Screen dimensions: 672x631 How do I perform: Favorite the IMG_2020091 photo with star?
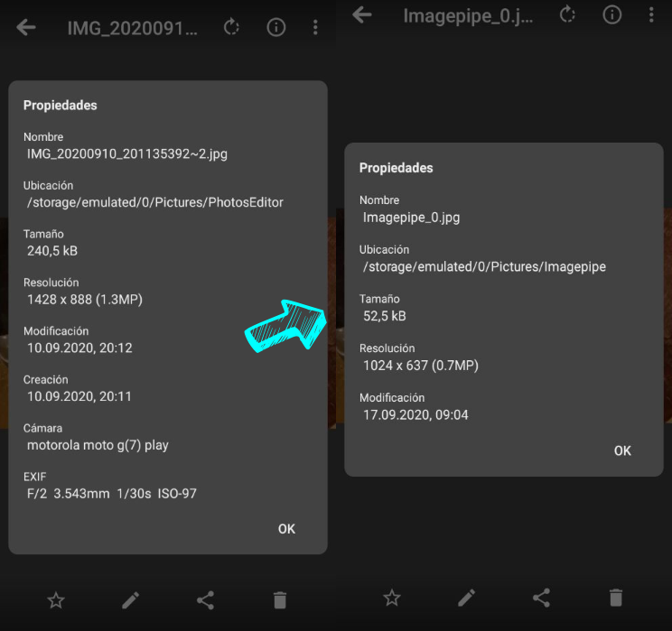point(56,600)
